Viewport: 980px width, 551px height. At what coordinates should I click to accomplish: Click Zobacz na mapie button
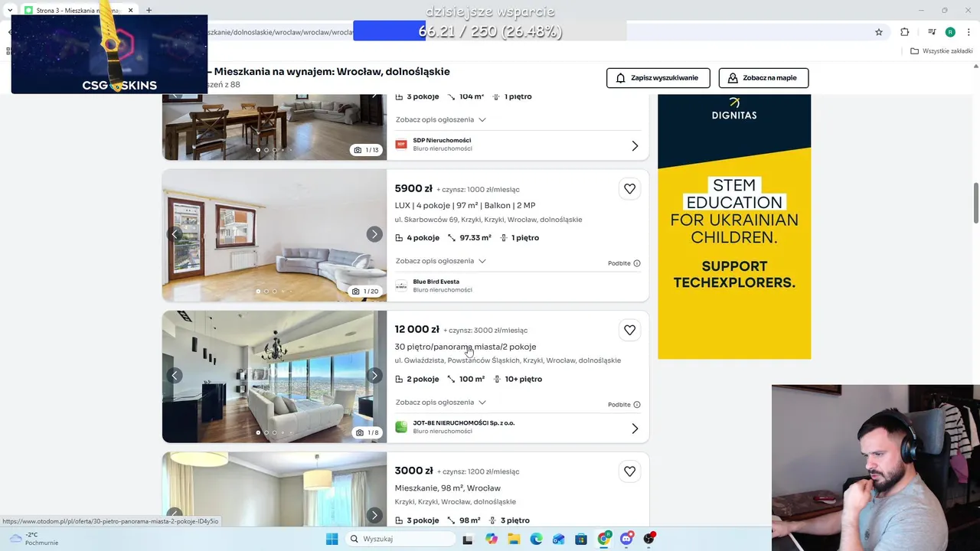763,78
